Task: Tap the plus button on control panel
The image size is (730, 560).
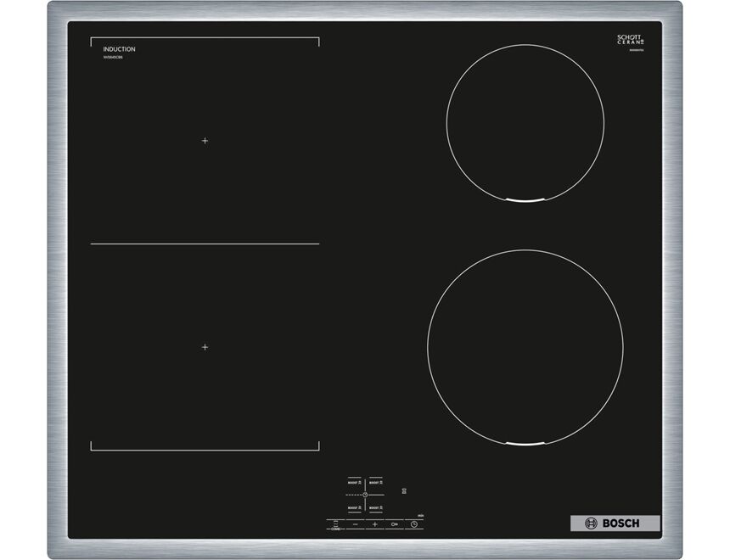Action: [374, 524]
